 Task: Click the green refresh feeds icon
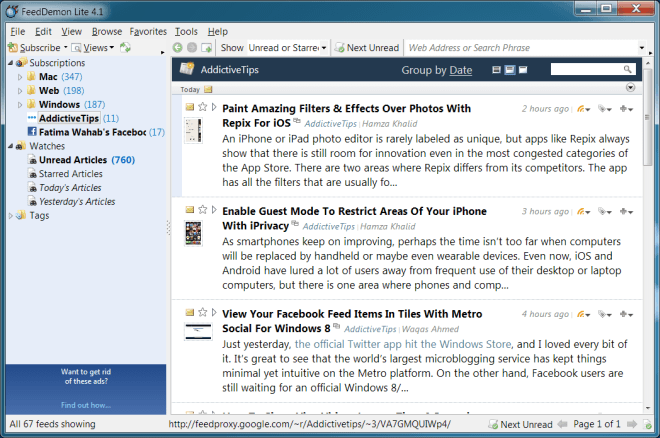click(x=125, y=48)
